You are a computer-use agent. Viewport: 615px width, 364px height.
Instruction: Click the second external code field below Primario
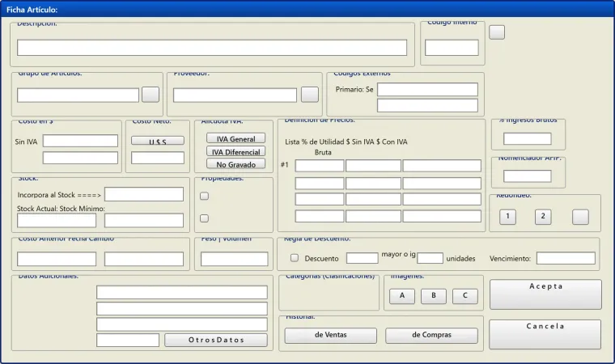coord(427,105)
